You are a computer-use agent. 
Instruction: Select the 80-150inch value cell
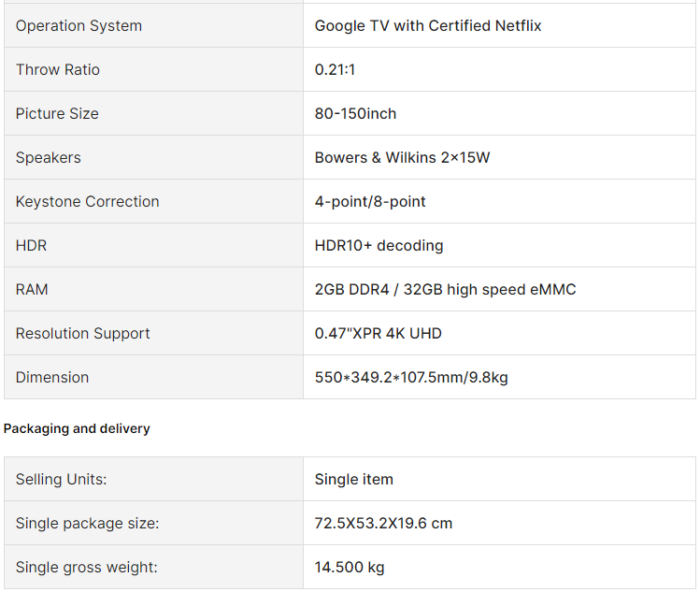[355, 114]
